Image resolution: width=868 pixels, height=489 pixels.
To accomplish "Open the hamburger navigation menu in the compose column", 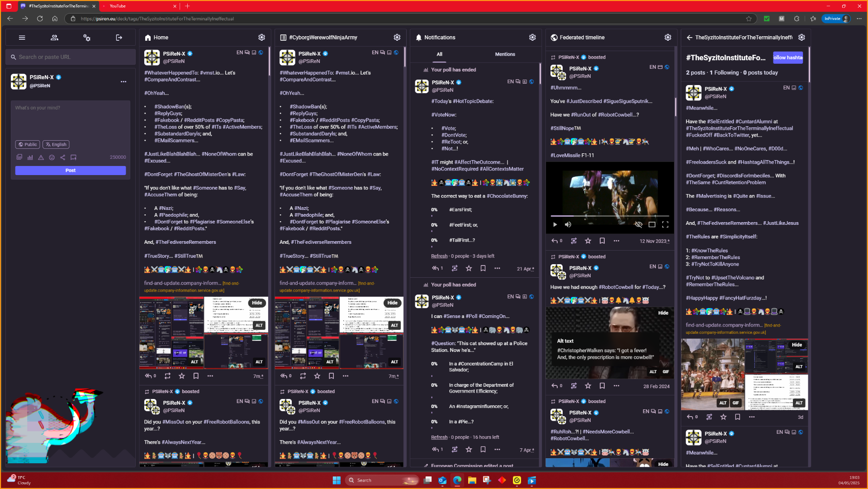I will 22,38.
